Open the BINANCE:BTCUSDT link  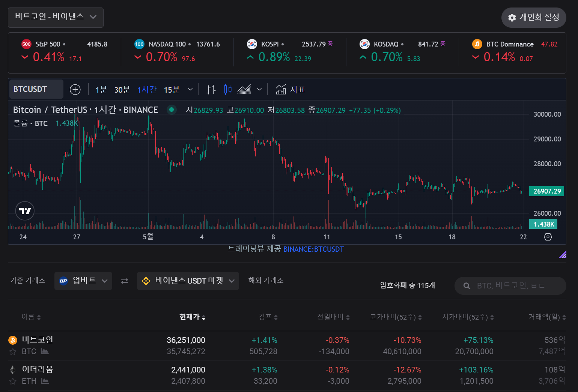pos(313,249)
